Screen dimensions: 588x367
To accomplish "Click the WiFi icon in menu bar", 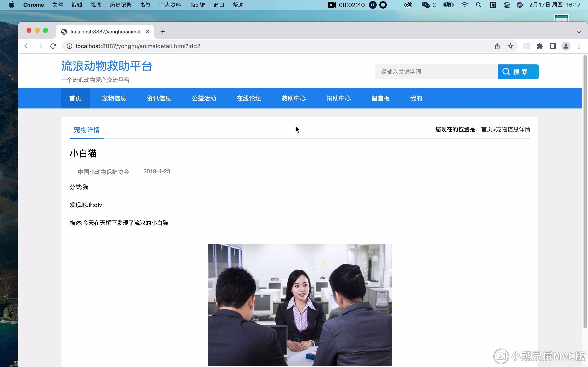I will pos(464,5).
